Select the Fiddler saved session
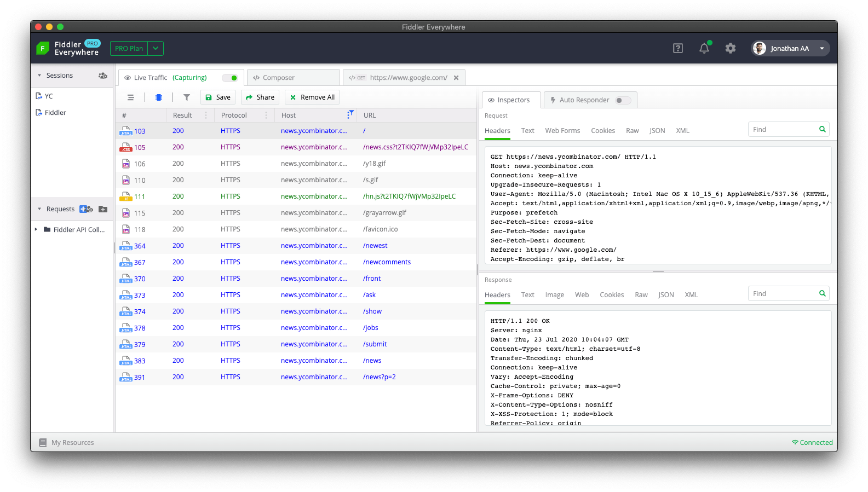868x492 pixels. click(72, 113)
